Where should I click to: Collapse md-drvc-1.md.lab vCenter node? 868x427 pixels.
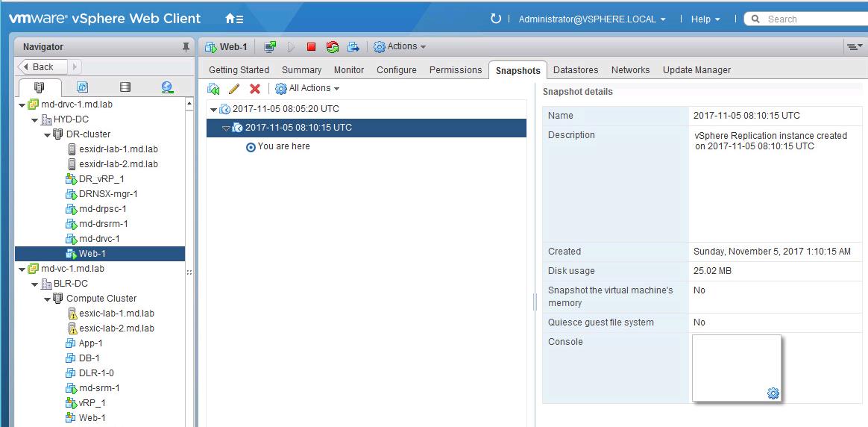click(22, 105)
